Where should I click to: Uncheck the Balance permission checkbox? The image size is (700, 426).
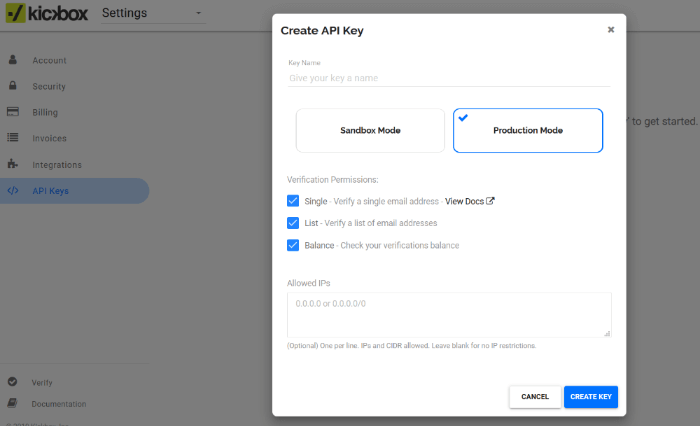pyautogui.click(x=293, y=245)
